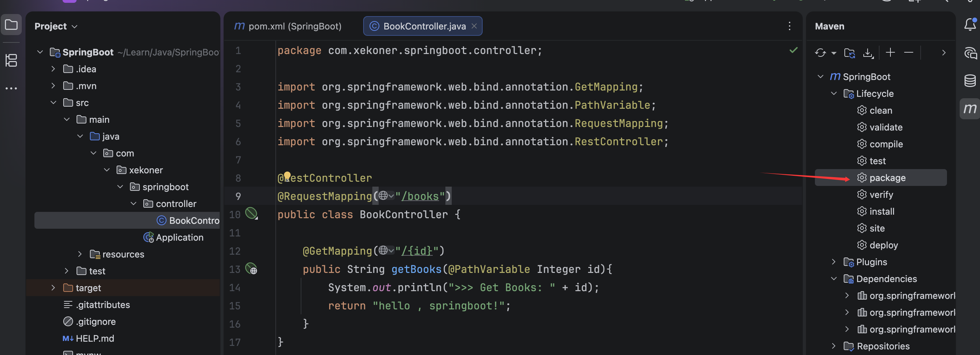Click the run gutter icon on line 10
980x355 pixels.
[x=251, y=214]
